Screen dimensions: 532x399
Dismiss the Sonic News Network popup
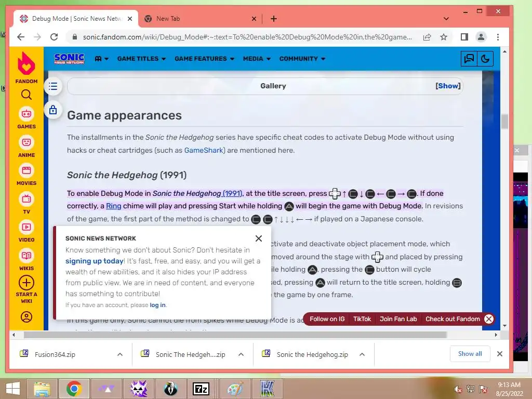(259, 238)
